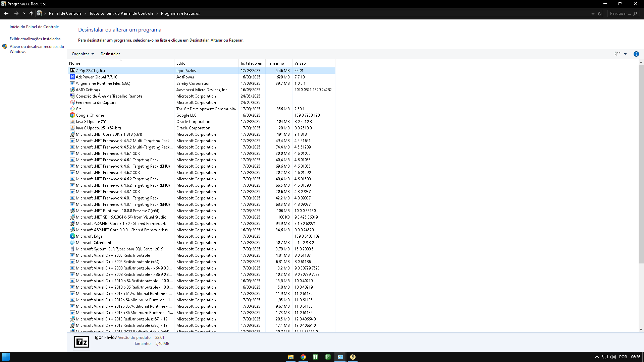
Task: Click the AMD Settings icon
Action: tap(72, 90)
